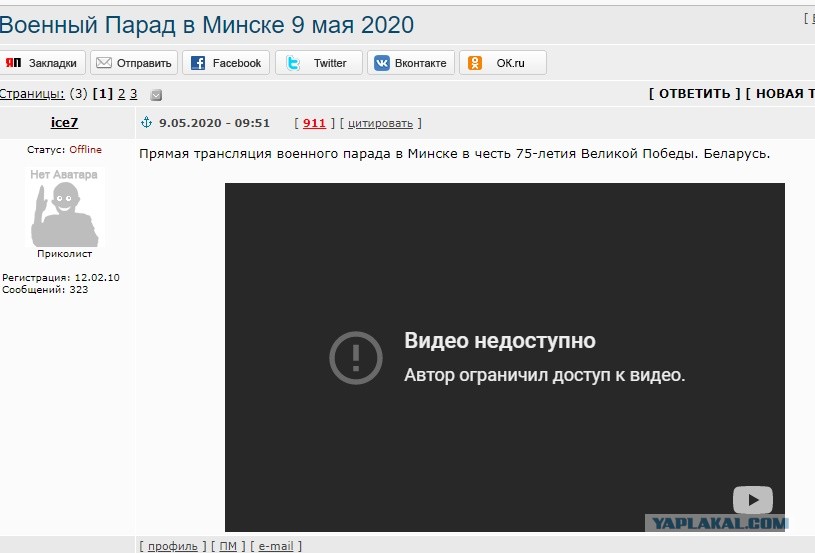Click the post text about 75-летия Великой Победы

coord(454,154)
